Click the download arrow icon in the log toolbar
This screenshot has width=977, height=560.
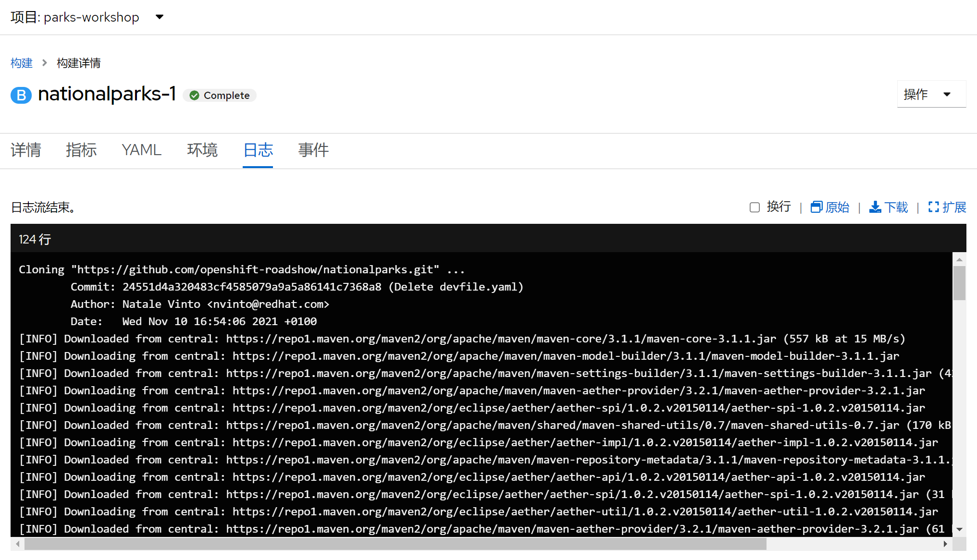click(875, 207)
